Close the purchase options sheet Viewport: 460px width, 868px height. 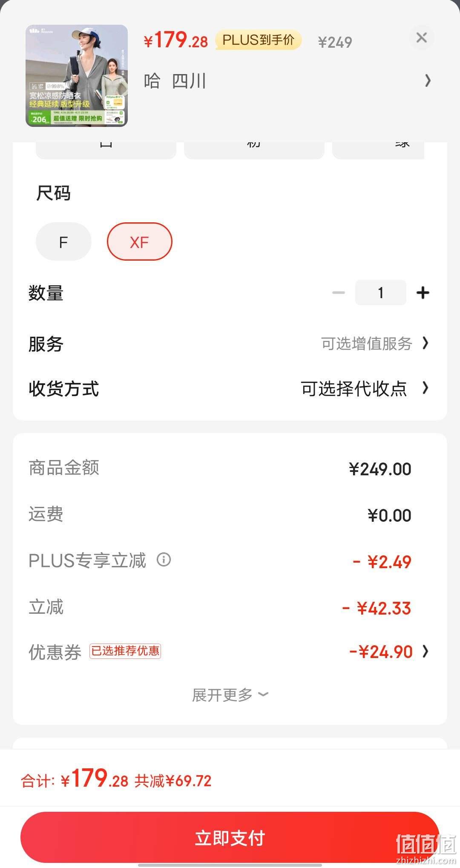(x=421, y=38)
